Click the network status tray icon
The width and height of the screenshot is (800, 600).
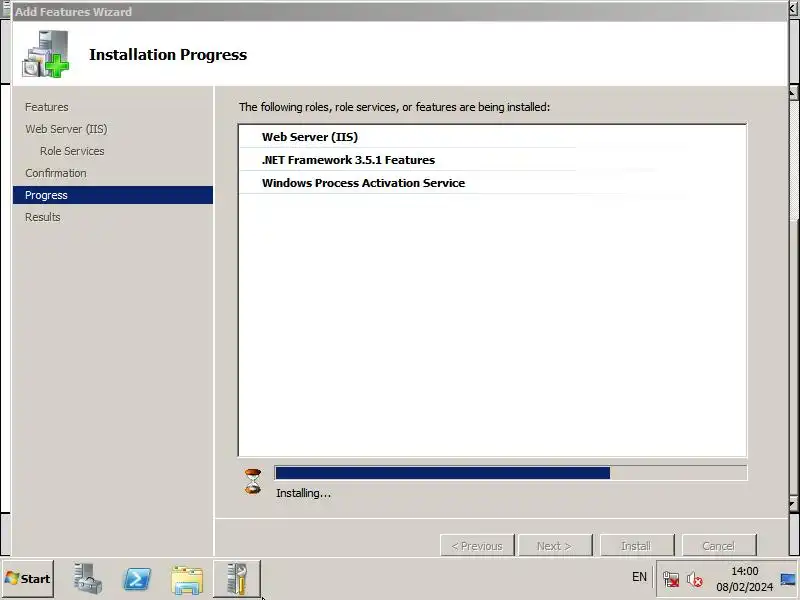click(x=670, y=579)
